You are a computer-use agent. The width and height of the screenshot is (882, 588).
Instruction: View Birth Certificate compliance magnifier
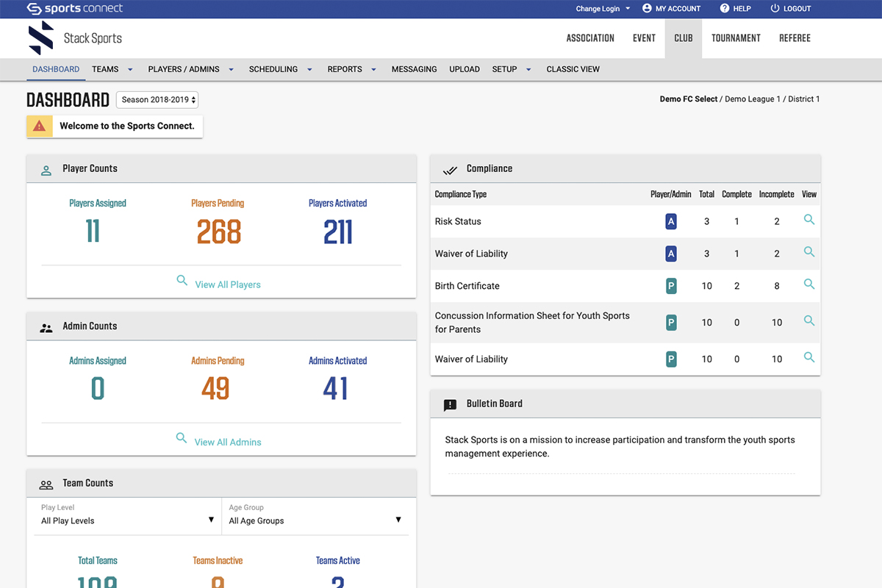click(809, 284)
